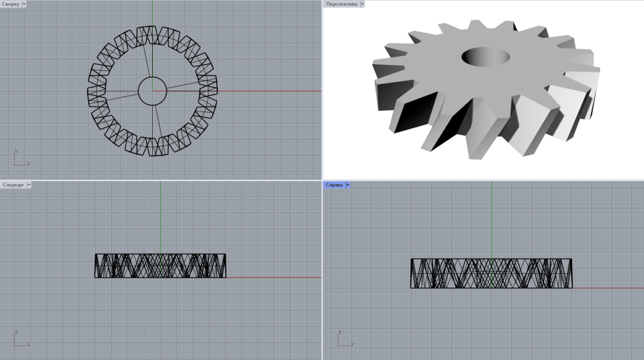The height and width of the screenshot is (360, 644).
Task: Activate the Спереди viewport title
Action: coord(13,185)
